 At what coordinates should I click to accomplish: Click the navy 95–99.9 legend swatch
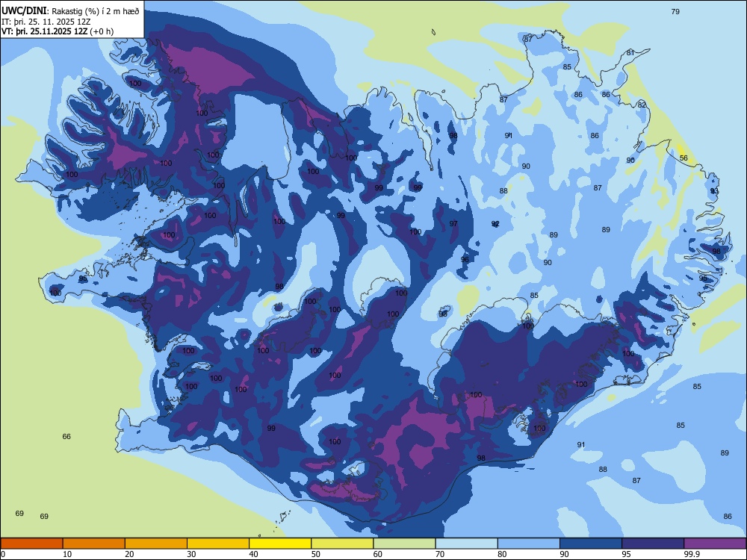tap(653, 544)
